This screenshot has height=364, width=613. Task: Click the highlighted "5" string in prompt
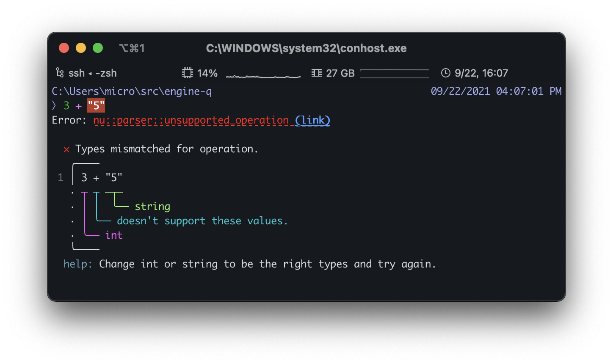pos(96,106)
